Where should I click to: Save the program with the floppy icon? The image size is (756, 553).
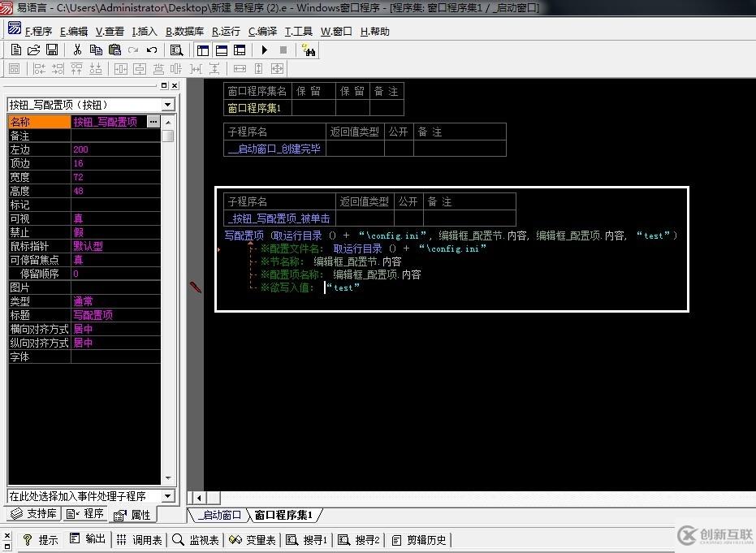click(x=52, y=50)
